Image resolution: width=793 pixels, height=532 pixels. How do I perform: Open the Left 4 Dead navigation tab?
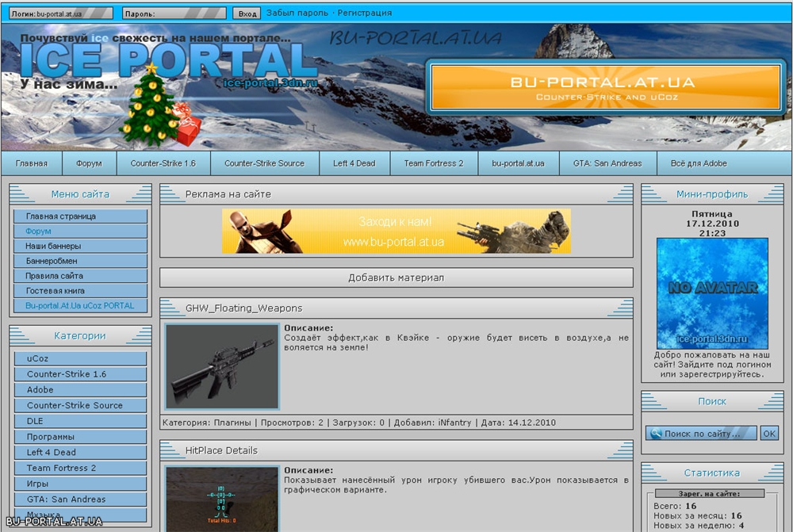tap(354, 163)
